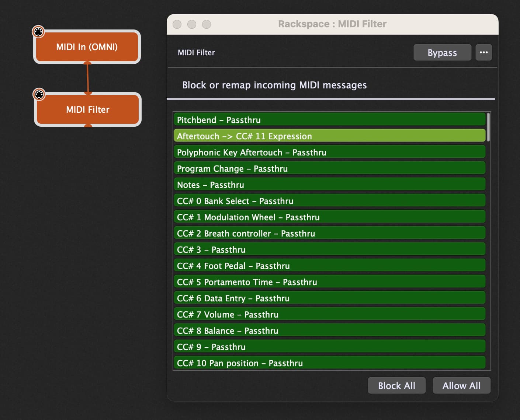The height and width of the screenshot is (420, 520).
Task: Click MIDI port icon on MIDI In block
Action: (38, 32)
